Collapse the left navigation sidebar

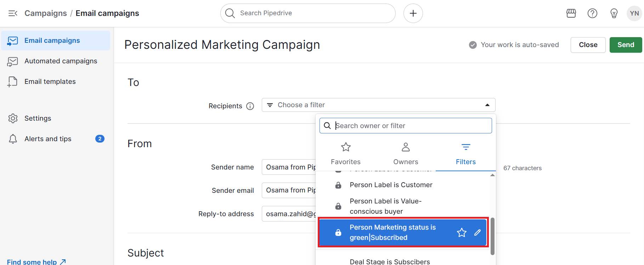(13, 13)
